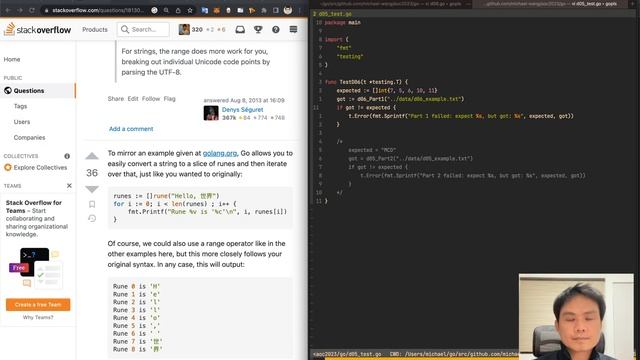Viewport: 640px width, 360px height.
Task: Open the Stack Overflow inbox icon
Action: (x=240, y=29)
